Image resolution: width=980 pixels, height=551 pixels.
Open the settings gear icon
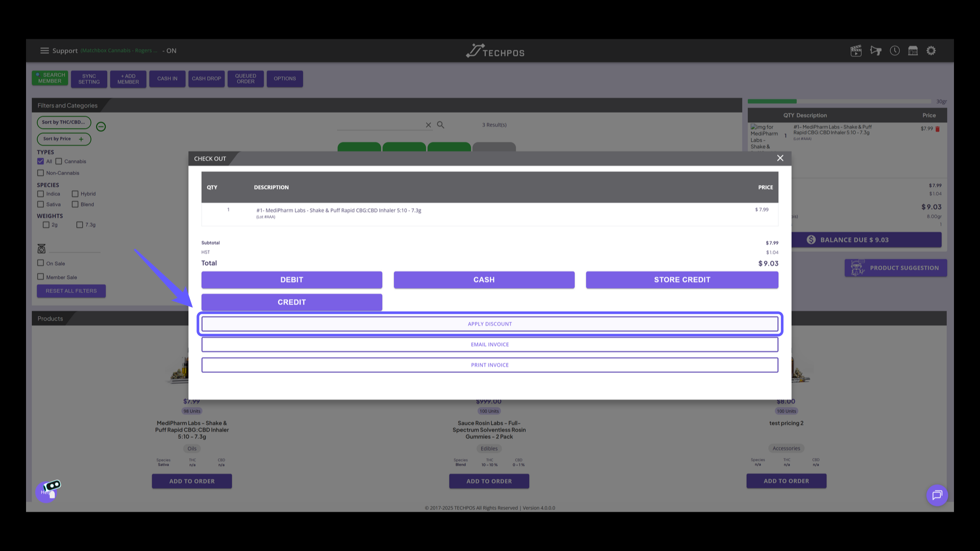(x=932, y=51)
